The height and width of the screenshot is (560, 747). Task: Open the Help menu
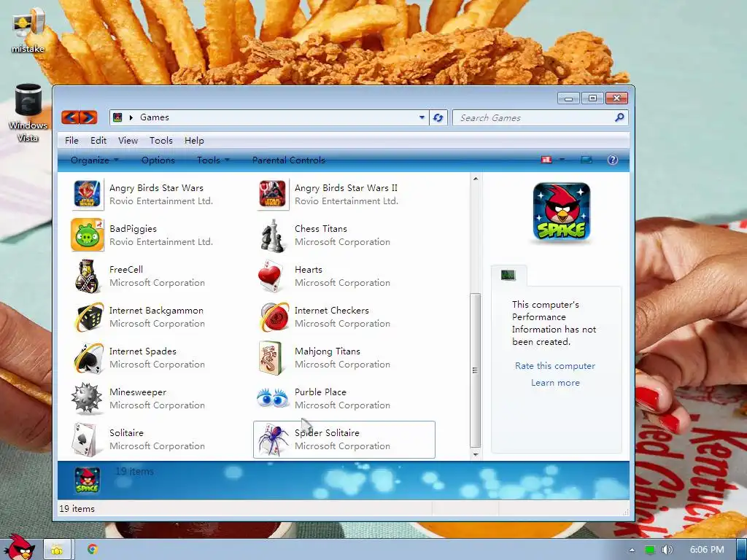tap(194, 141)
